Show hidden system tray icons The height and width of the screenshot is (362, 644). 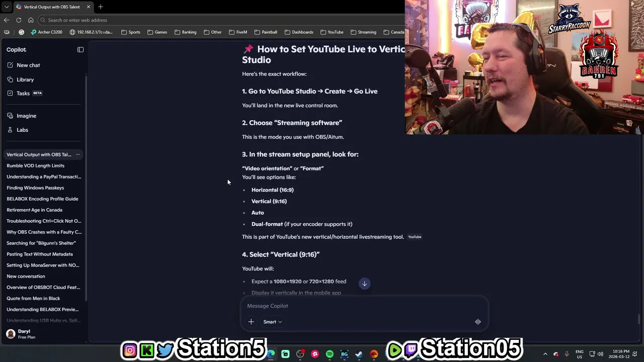pyautogui.click(x=545, y=354)
